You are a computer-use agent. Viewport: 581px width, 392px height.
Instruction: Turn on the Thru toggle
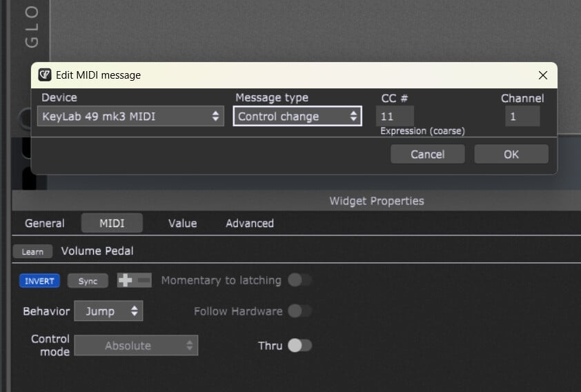tap(299, 346)
